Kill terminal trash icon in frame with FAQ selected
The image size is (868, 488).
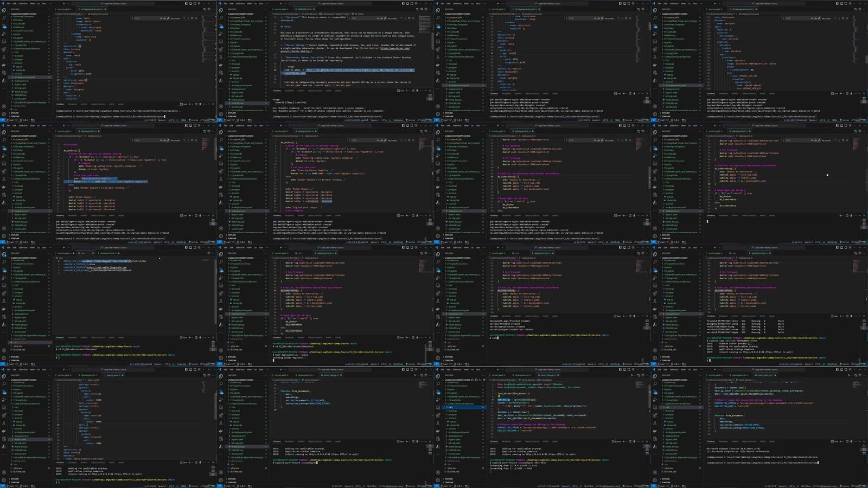pyautogui.click(x=634, y=441)
